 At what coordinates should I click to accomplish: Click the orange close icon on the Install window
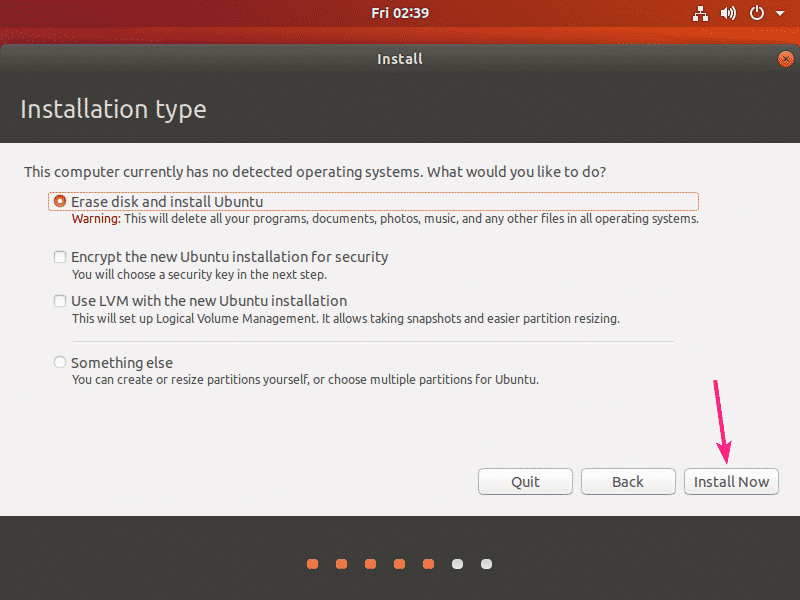click(x=785, y=58)
